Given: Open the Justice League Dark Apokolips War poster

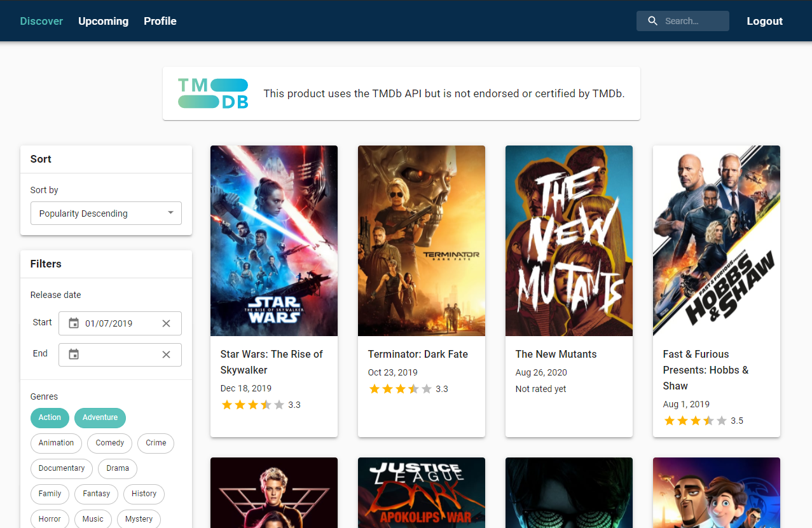Looking at the screenshot, I should [x=422, y=493].
